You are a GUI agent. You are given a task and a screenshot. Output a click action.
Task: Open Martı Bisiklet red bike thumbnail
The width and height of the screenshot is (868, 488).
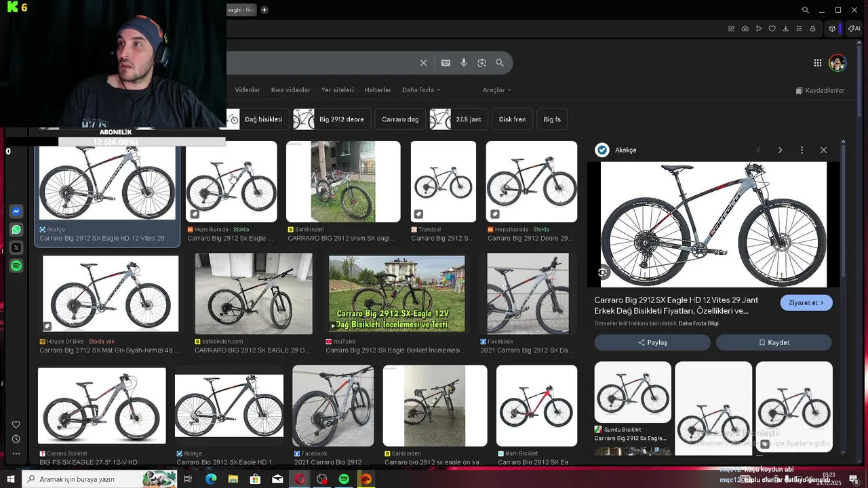coord(536,405)
